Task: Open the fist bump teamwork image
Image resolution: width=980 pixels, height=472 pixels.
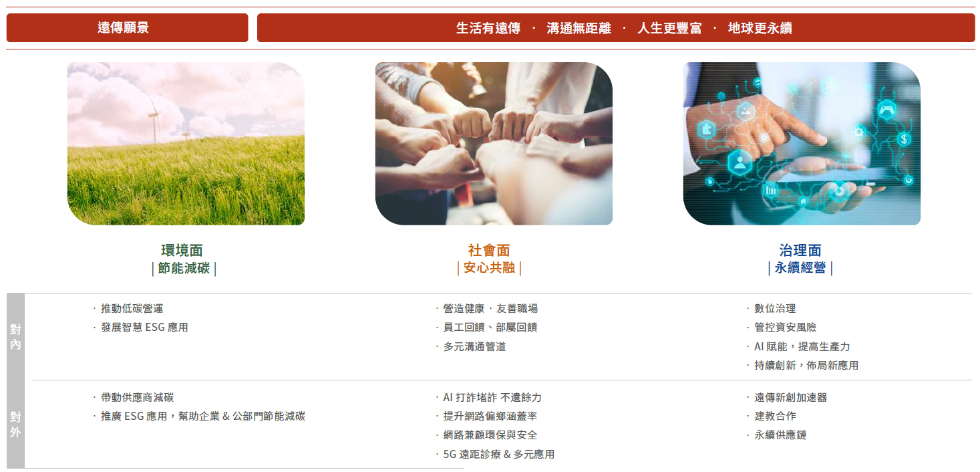Action: [x=494, y=144]
